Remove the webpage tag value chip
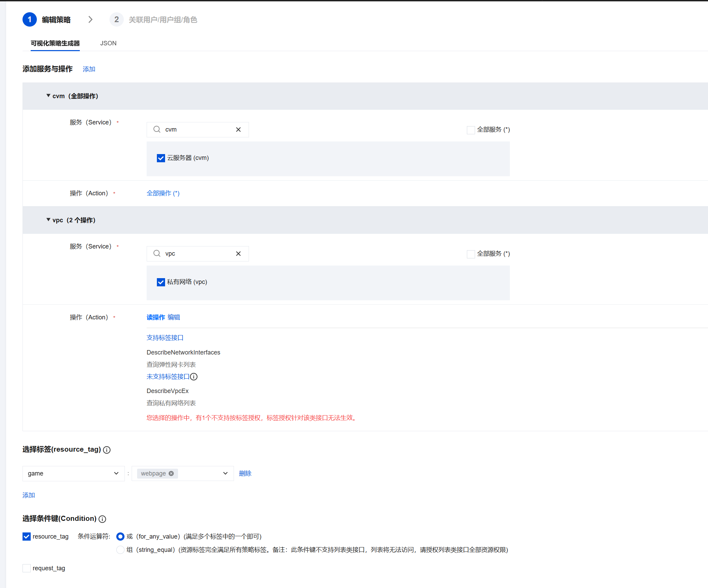 (171, 473)
